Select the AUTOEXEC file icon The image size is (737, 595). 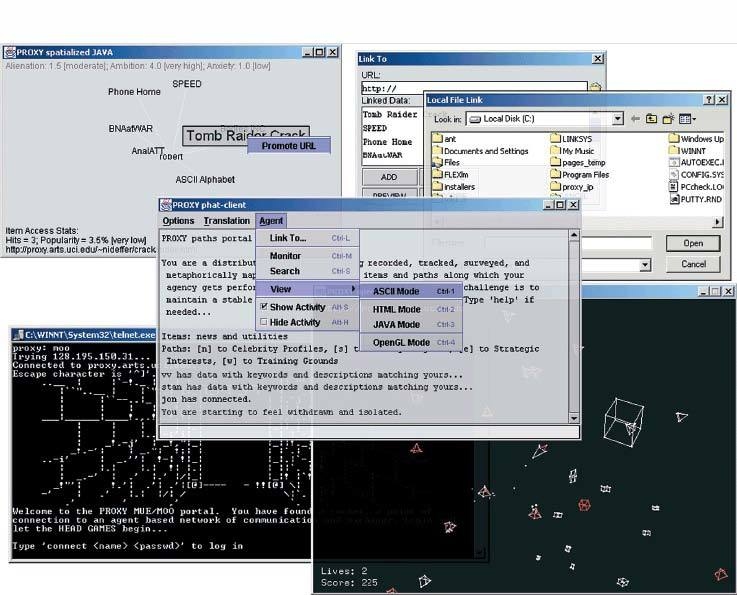[x=673, y=162]
